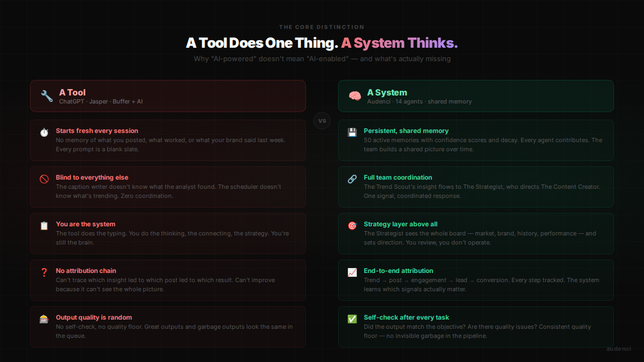Click the chart icon for End-to-end attribution
The image size is (644, 362).
click(352, 272)
